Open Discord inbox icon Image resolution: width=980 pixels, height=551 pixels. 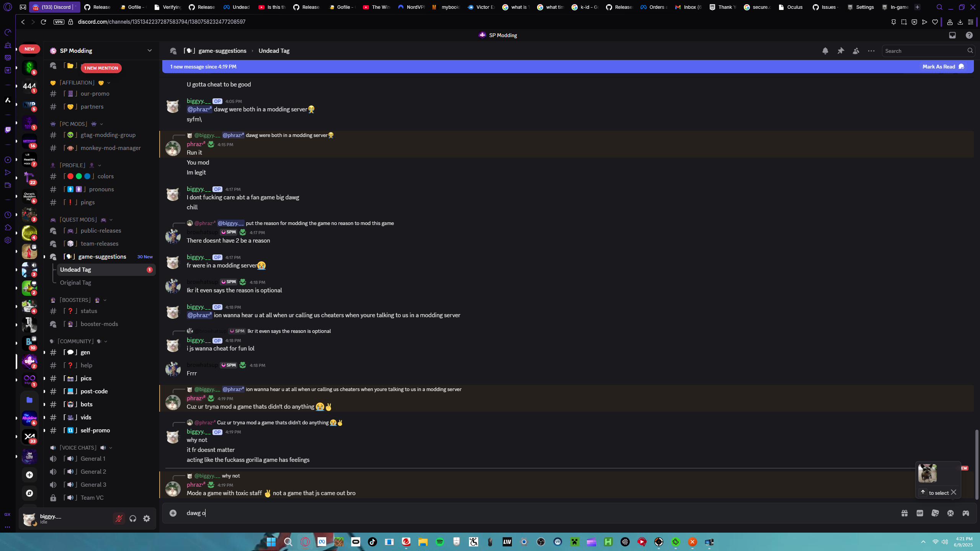[x=952, y=35]
